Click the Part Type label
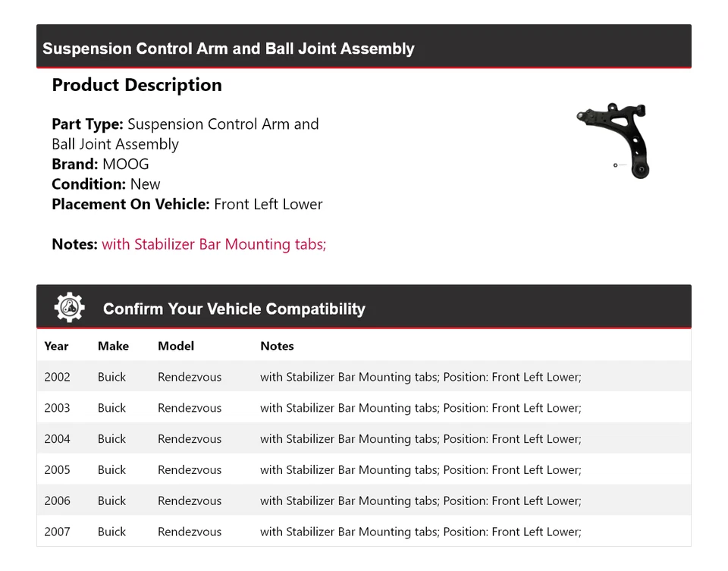Viewport: 728px width, 571px height. coord(87,124)
